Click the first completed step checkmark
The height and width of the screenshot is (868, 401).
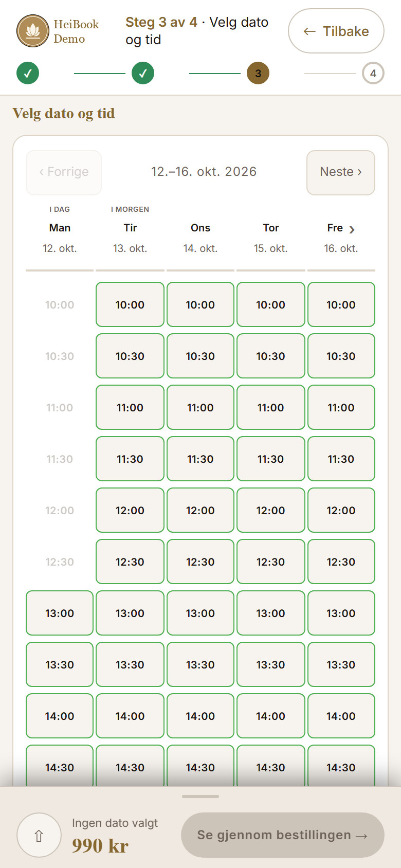point(28,73)
